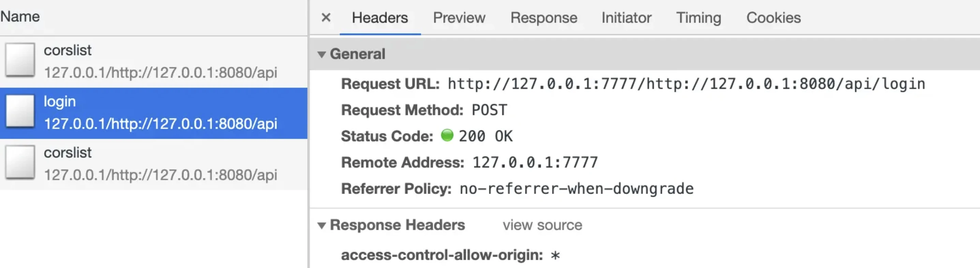Image resolution: width=980 pixels, height=268 pixels.
Task: Click the green status code indicator
Action: tap(447, 135)
